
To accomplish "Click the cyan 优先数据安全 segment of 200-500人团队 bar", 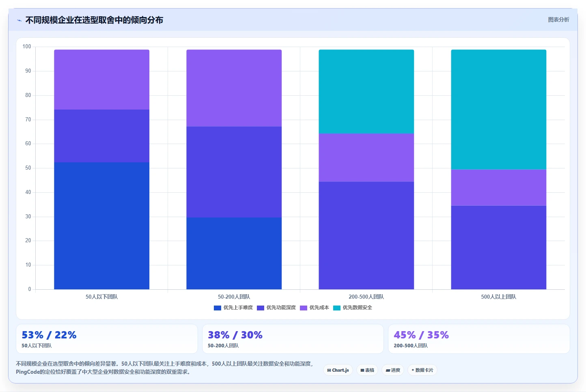I will click(366, 91).
